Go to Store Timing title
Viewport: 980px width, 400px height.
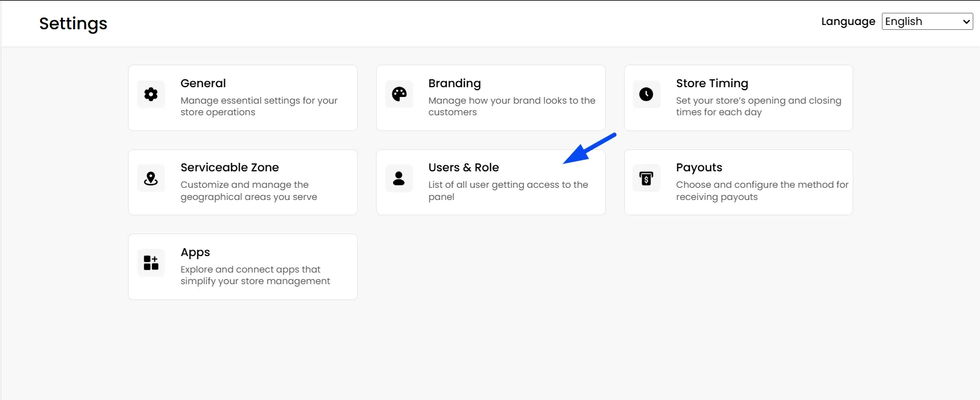tap(712, 84)
